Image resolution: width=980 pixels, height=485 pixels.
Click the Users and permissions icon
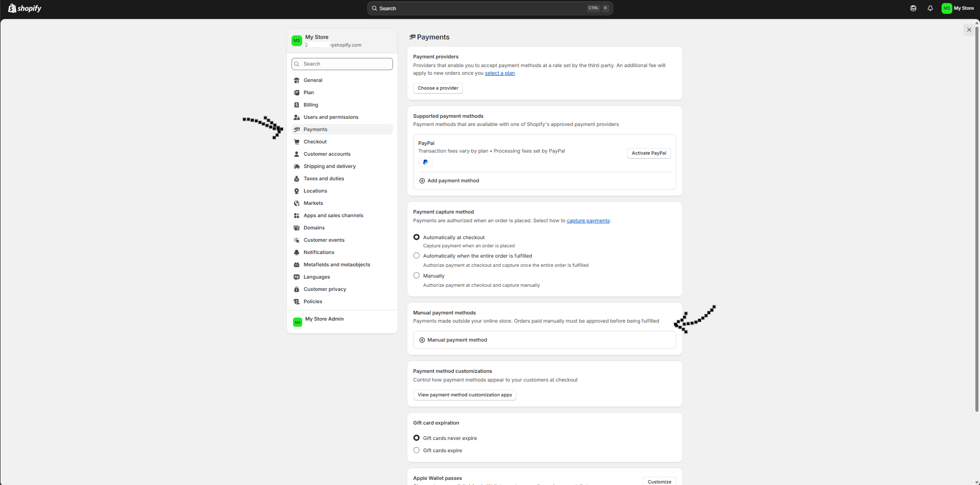pyautogui.click(x=297, y=117)
